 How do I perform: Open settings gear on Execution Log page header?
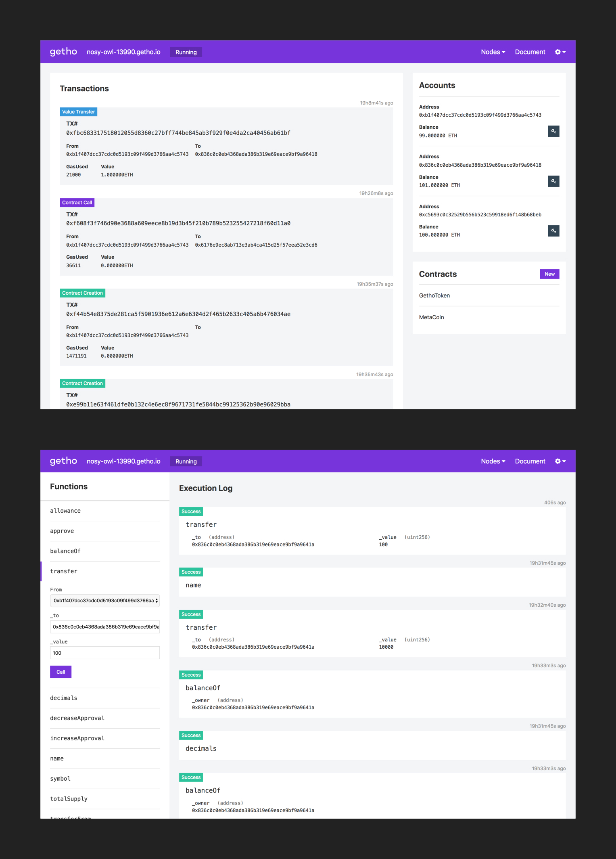coord(560,461)
